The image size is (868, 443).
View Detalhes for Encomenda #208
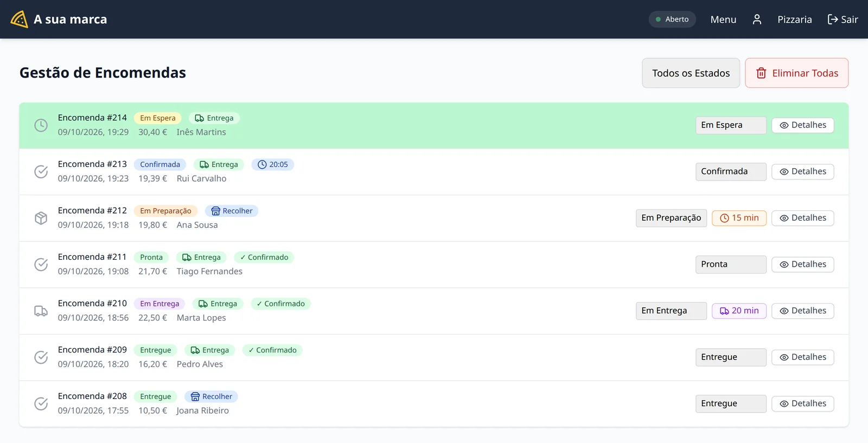802,403
